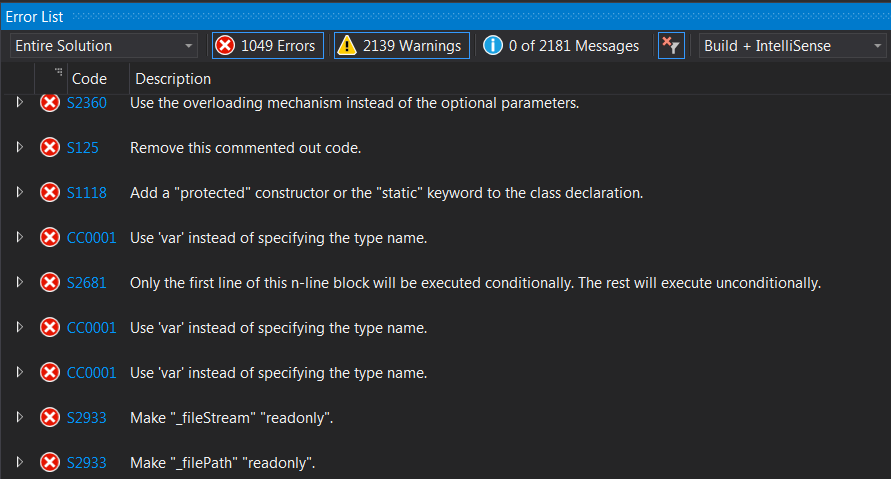This screenshot has width=891, height=479.
Task: Toggle the 1049 Errors filter
Action: (267, 45)
